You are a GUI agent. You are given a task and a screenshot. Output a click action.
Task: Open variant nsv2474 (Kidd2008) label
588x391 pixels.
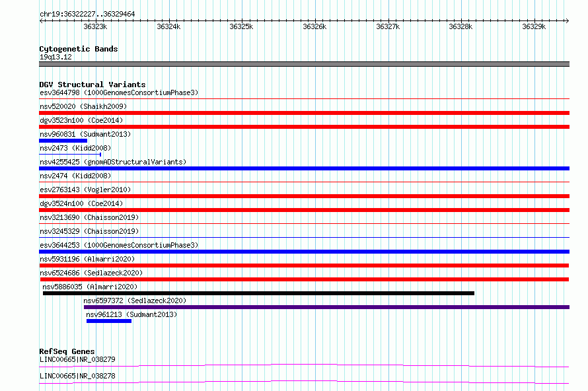75,176
